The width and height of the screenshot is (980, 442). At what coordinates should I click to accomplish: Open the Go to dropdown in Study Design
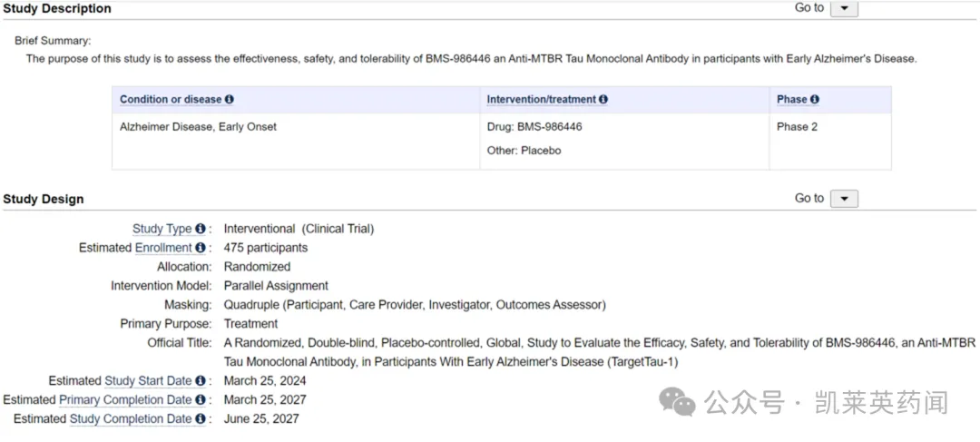[x=844, y=199]
